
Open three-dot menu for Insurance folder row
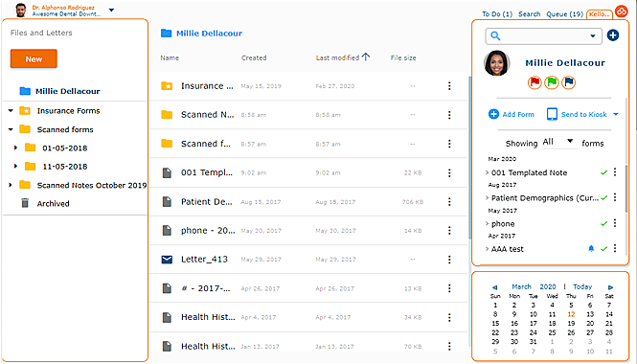point(449,85)
